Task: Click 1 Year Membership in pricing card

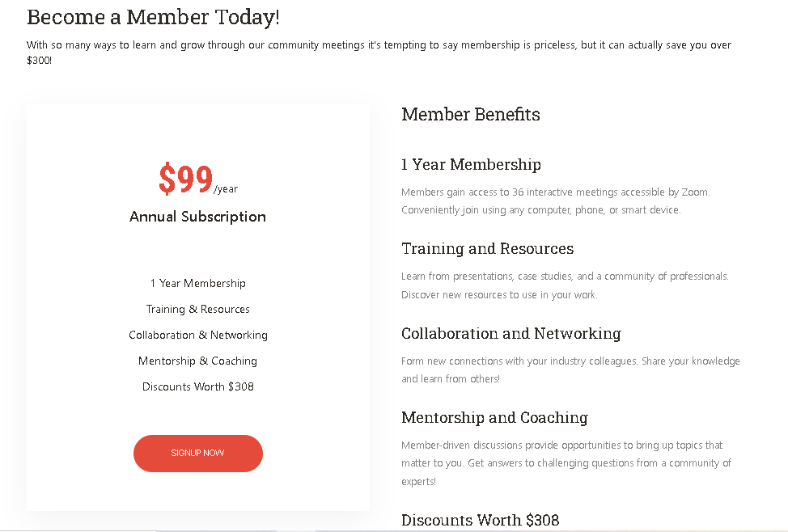Action: (198, 283)
